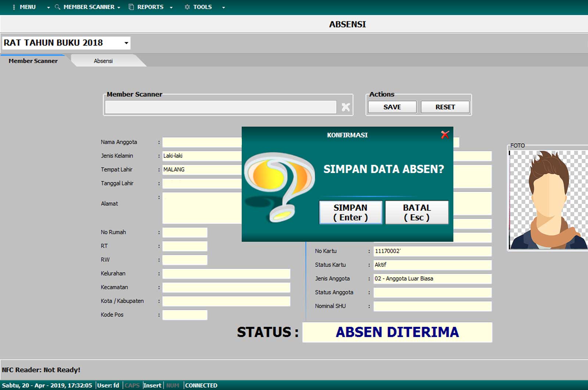Switch to the Absensi tab
Image resolution: width=588 pixels, height=390 pixels.
[103, 61]
